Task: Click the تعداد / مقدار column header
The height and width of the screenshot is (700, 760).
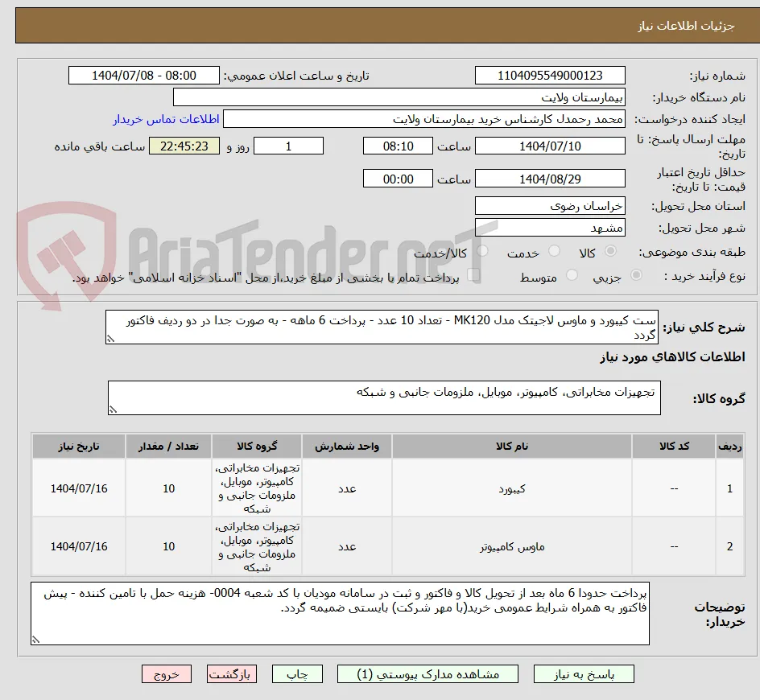Action: click(169, 447)
